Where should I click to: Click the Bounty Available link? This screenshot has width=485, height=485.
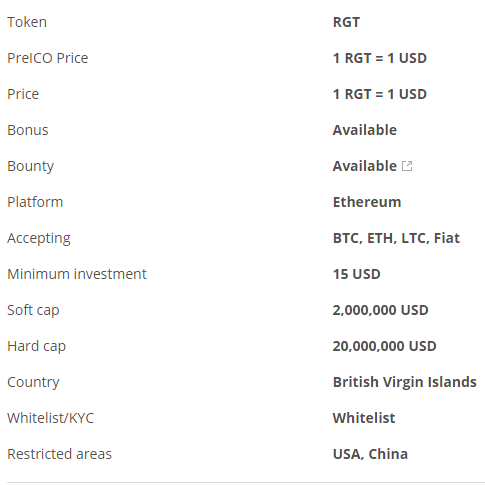(365, 166)
